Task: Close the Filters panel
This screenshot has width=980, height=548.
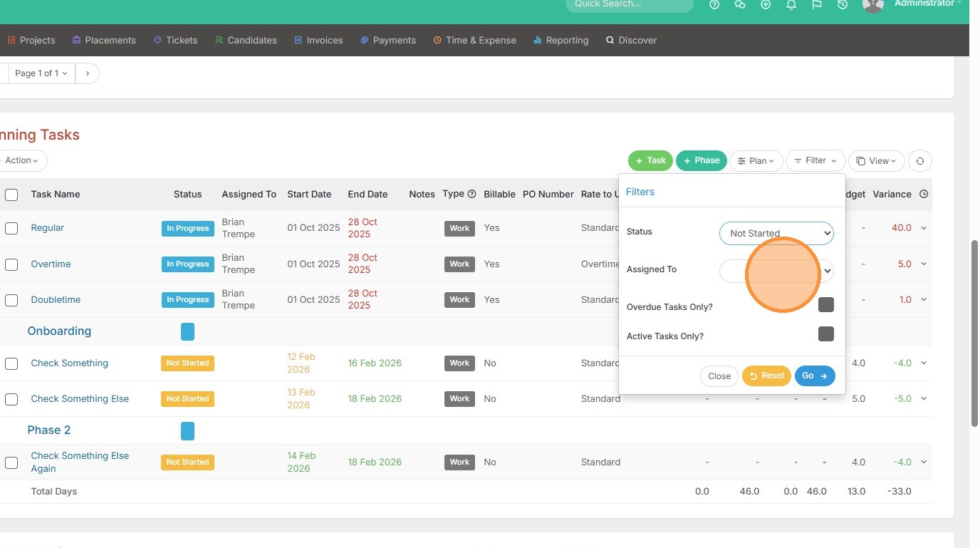Action: click(719, 376)
